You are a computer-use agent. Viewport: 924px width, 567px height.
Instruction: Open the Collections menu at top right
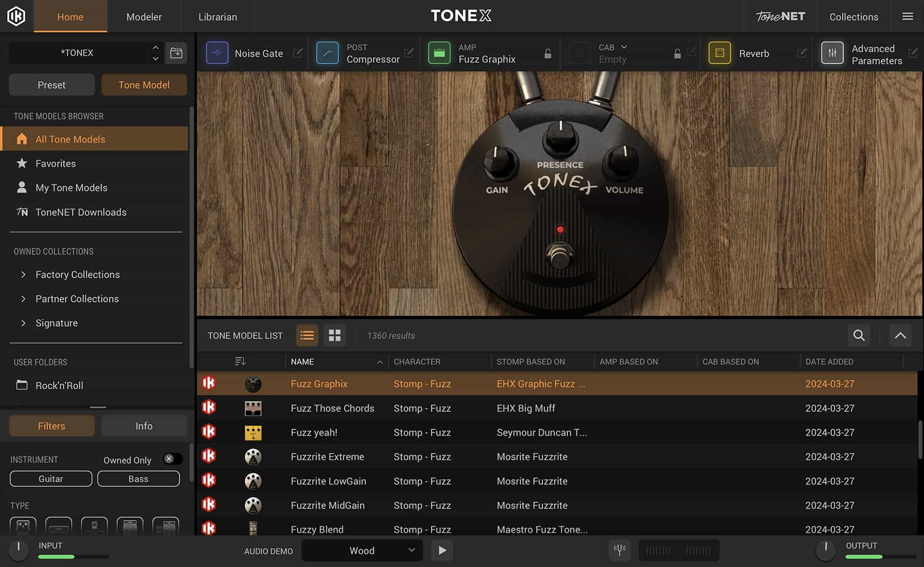coord(853,16)
